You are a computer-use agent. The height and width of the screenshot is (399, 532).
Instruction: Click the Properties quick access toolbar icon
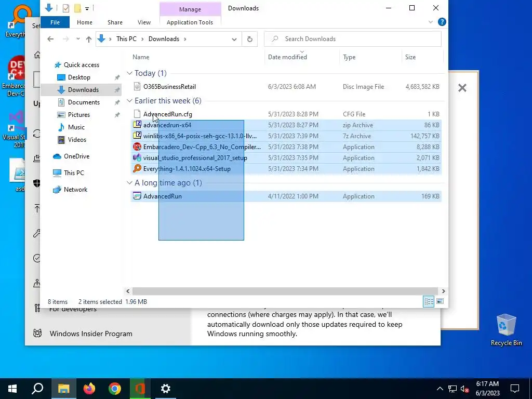click(x=66, y=8)
